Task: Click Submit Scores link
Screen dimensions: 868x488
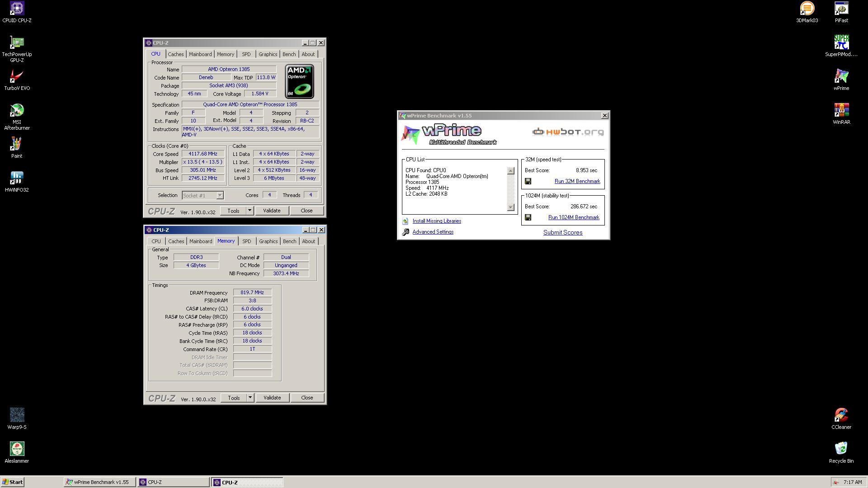Action: [563, 232]
